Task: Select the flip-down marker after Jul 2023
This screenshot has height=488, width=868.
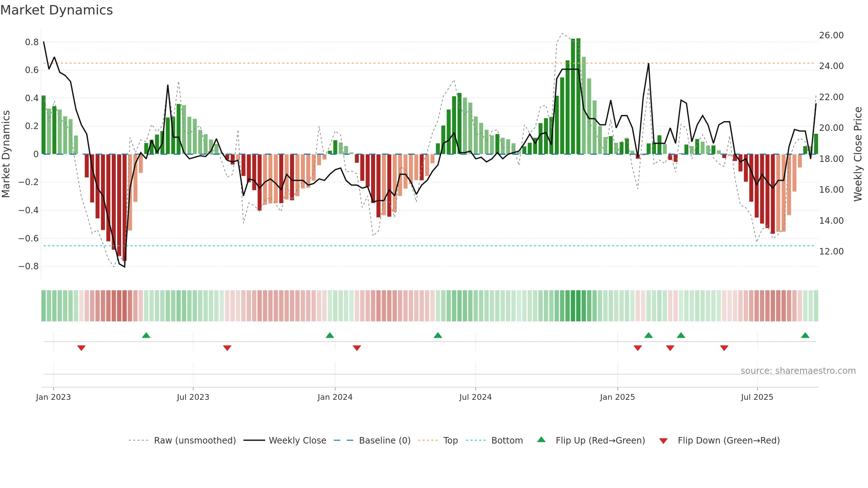Action: [227, 348]
